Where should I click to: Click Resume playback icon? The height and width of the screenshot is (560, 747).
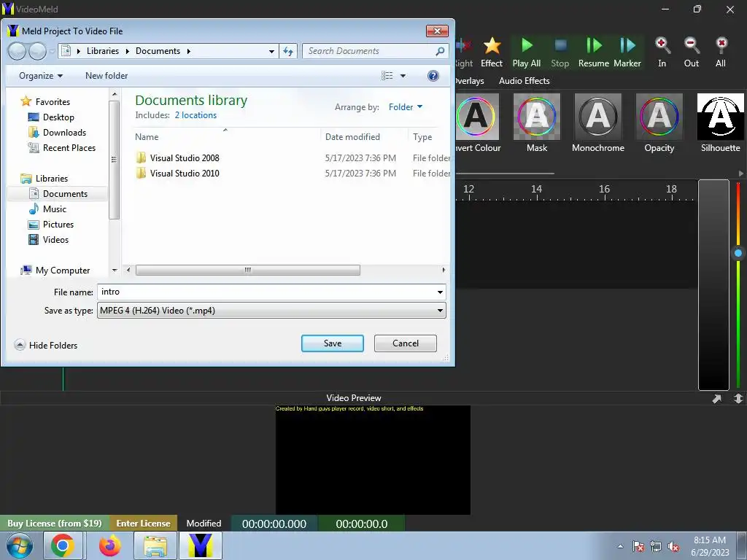point(594,46)
